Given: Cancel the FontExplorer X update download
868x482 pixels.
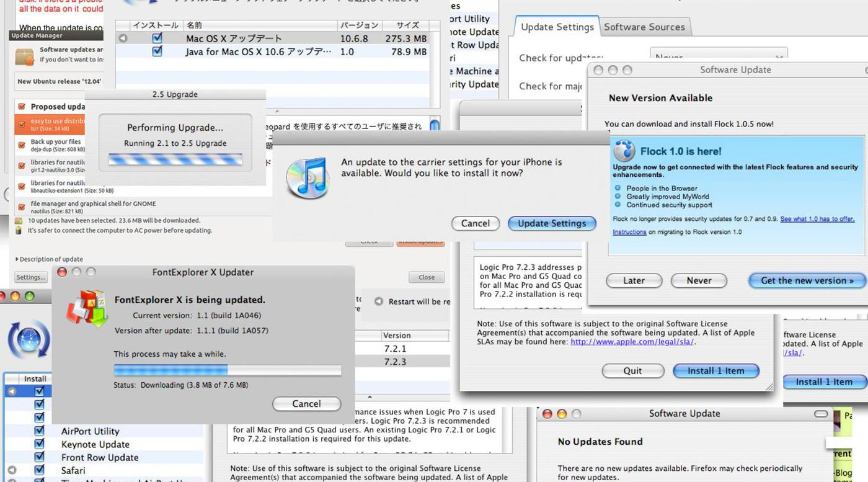Looking at the screenshot, I should (x=306, y=404).
